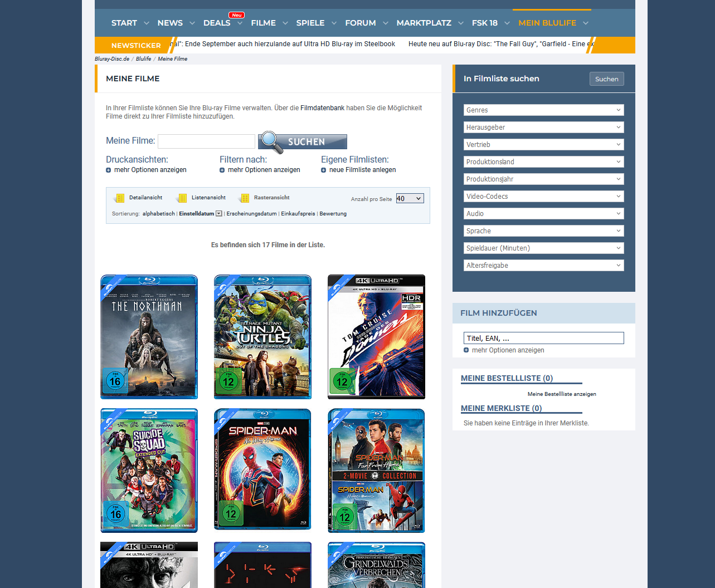Click the Rasteransicht view icon

(x=245, y=198)
